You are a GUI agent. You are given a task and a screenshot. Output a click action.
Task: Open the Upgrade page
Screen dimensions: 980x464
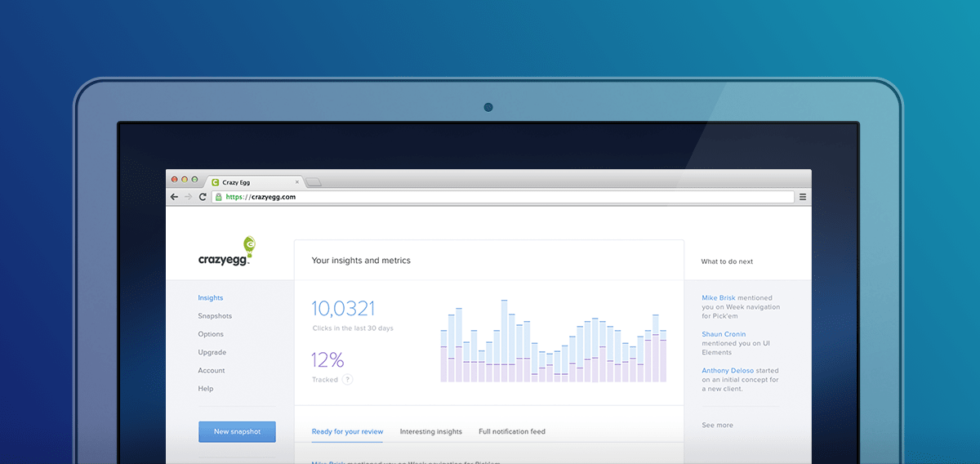212,352
